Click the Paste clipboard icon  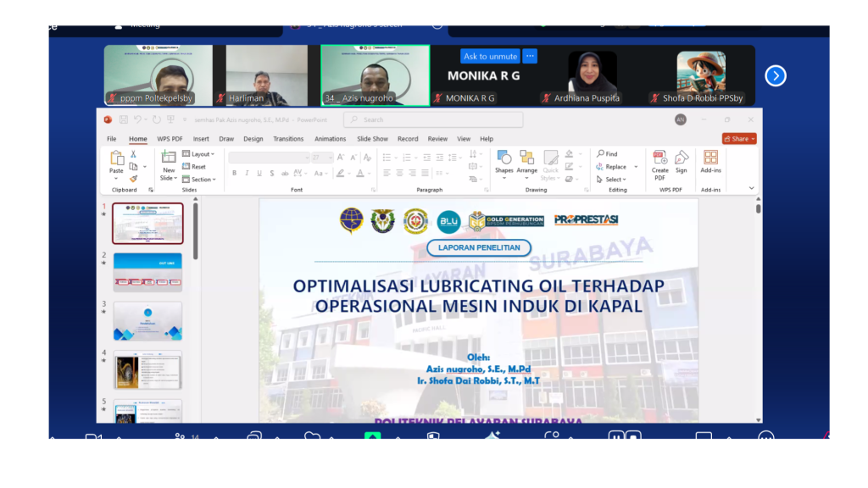[x=116, y=158]
